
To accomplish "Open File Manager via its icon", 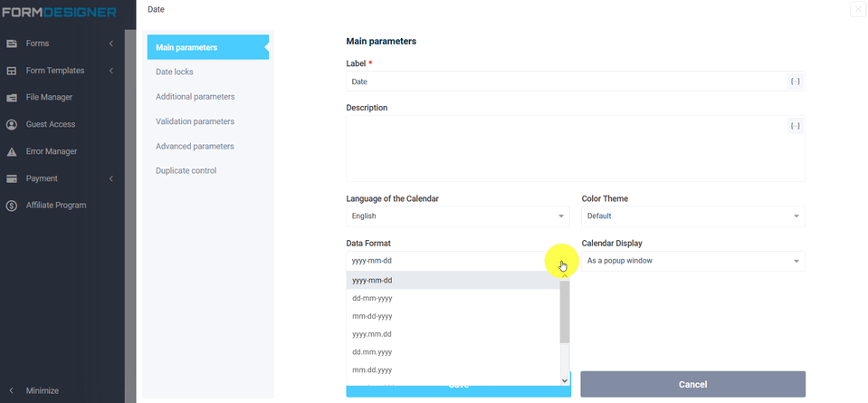I will click(12, 98).
